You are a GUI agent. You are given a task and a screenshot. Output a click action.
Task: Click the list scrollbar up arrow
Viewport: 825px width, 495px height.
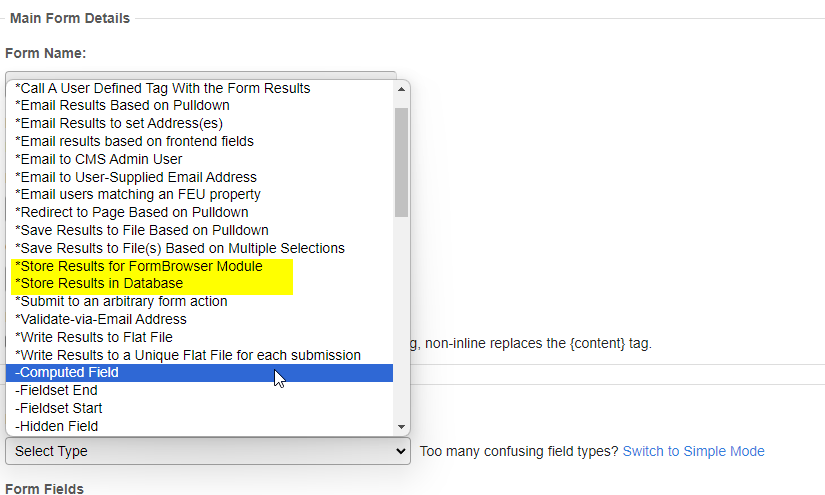tap(401, 89)
